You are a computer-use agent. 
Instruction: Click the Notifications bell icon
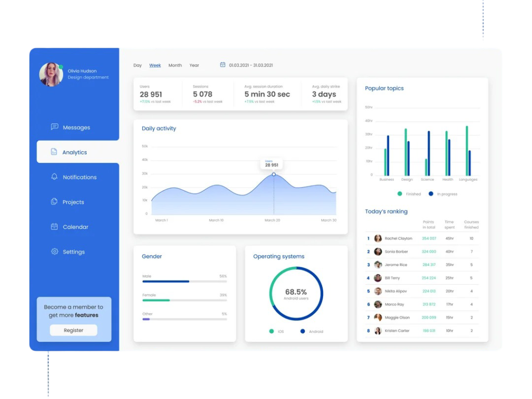(55, 177)
